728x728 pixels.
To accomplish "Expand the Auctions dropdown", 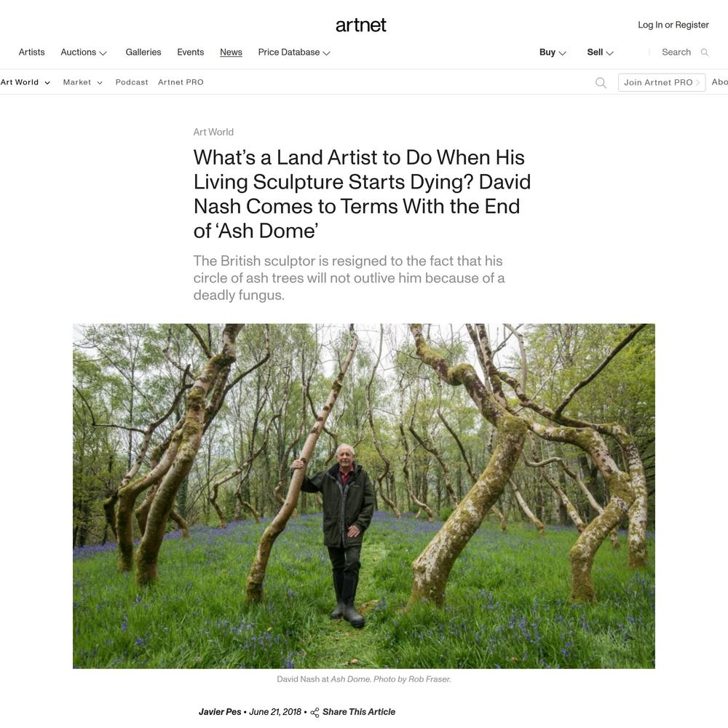I will (84, 52).
